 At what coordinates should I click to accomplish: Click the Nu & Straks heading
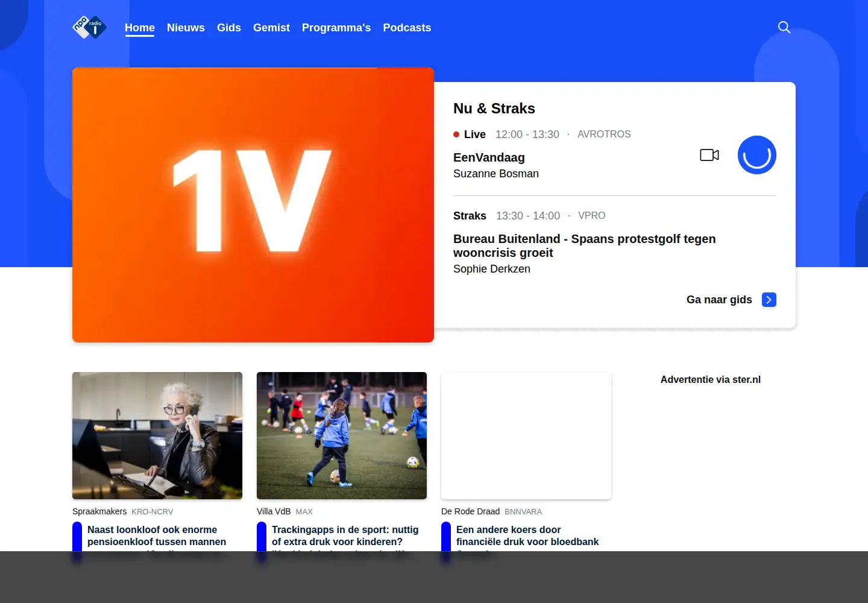point(494,109)
